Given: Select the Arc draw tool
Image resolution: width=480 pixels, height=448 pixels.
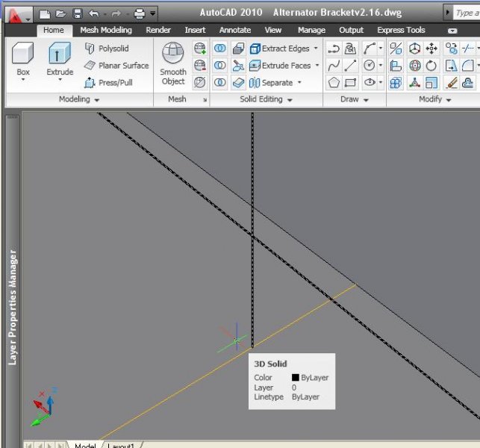Looking at the screenshot, I should coord(370,49).
